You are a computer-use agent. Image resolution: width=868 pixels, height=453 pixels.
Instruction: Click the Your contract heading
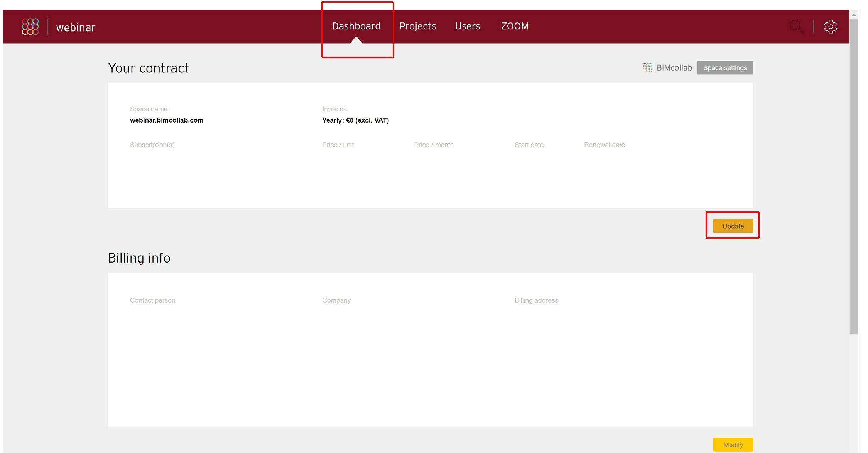pyautogui.click(x=149, y=68)
